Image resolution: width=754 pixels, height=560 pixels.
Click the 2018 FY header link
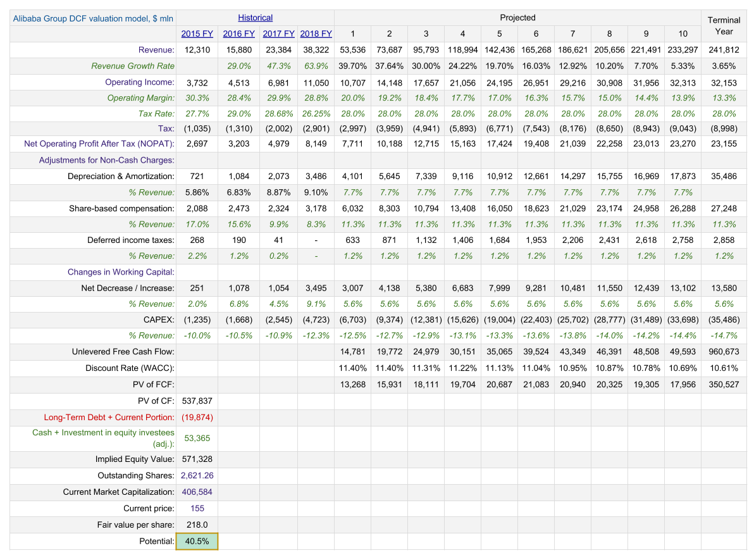click(316, 34)
